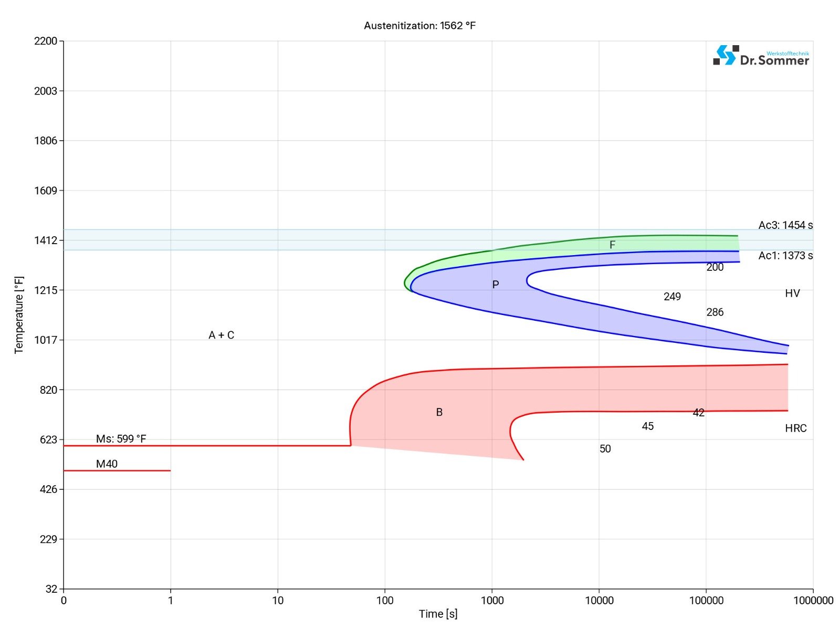Select the Temperature [°F] axis label
Screen dimensions: 840x630
[x=19, y=313]
